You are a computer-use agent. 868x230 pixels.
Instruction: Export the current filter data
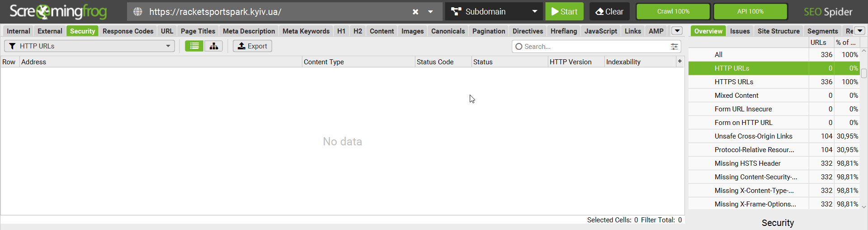click(x=252, y=46)
